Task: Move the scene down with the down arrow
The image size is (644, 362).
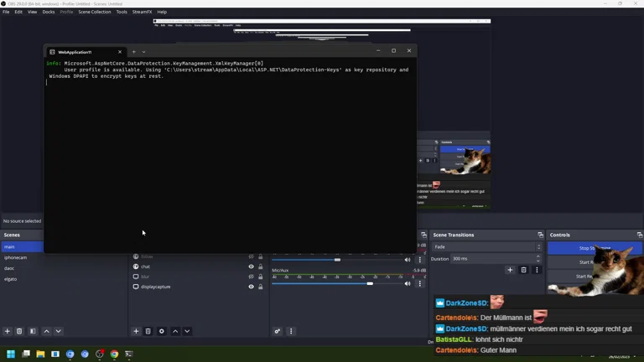Action: point(59,331)
